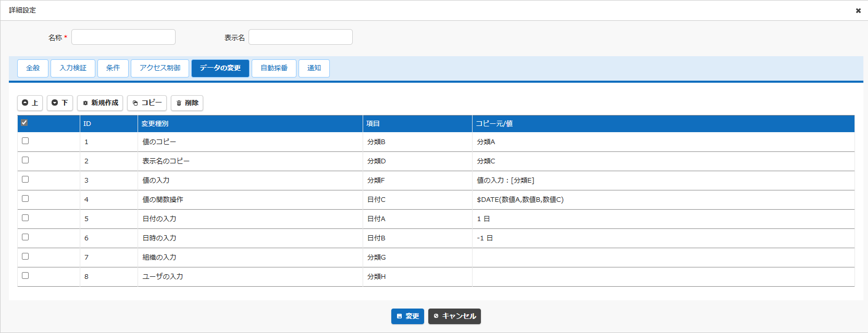The height and width of the screenshot is (333, 868).
Task: Click the 変更 save button
Action: 407,316
